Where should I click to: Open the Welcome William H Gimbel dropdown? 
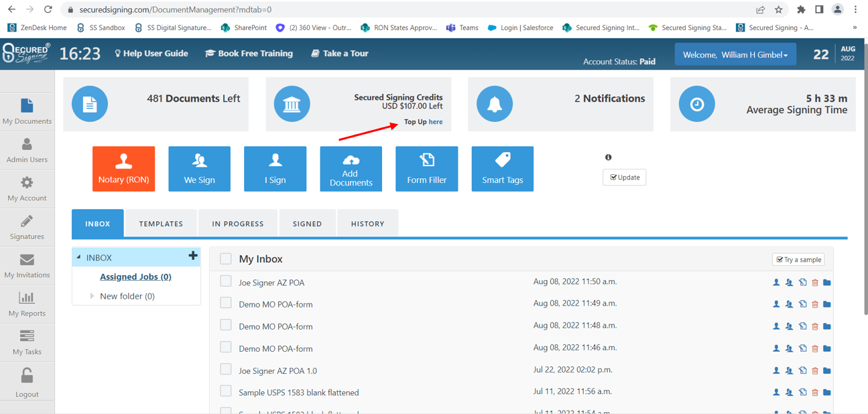(x=735, y=55)
